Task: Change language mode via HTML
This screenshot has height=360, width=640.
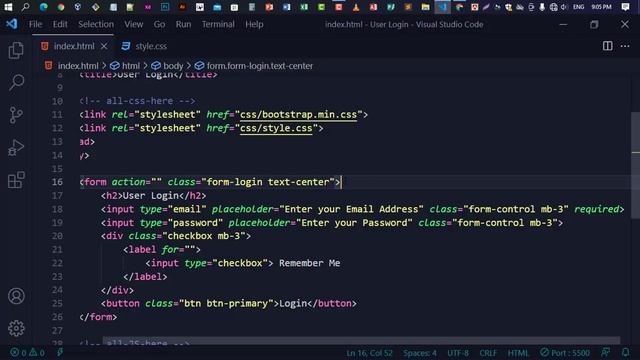Action: (518, 353)
